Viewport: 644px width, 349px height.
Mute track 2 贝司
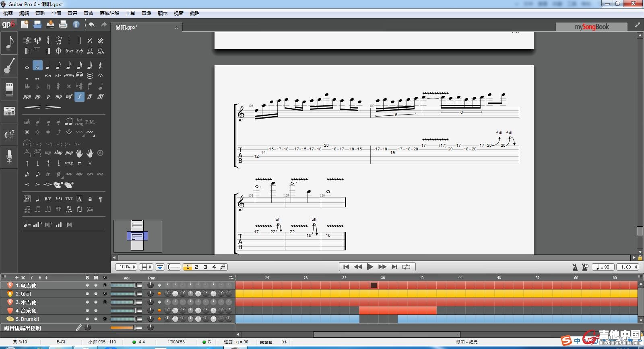tap(96, 294)
